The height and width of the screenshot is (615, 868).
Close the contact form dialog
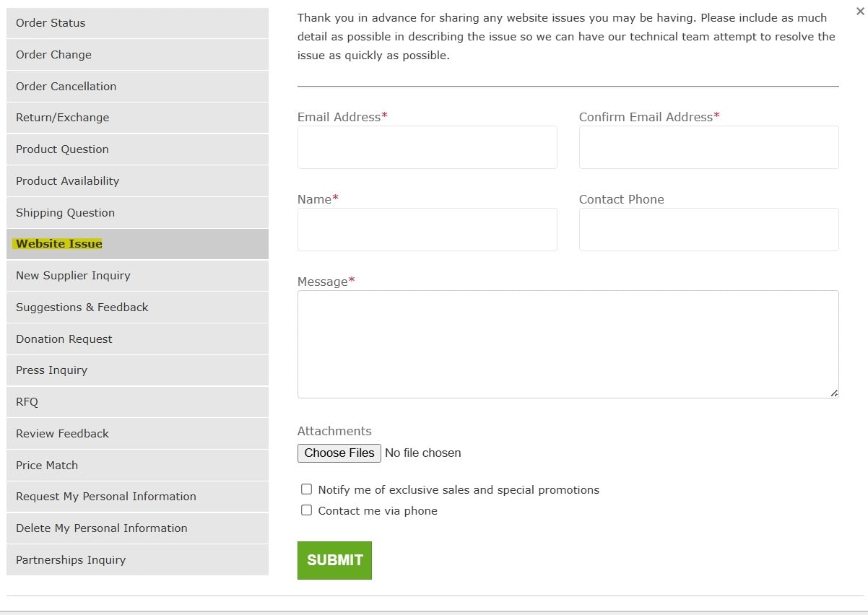click(x=859, y=12)
